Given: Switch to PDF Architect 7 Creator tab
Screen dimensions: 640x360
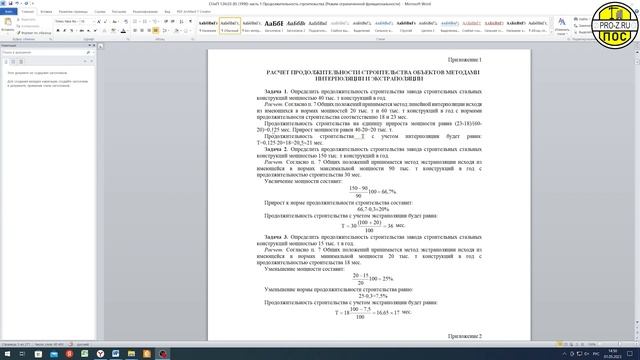Looking at the screenshot, I should click(194, 11).
